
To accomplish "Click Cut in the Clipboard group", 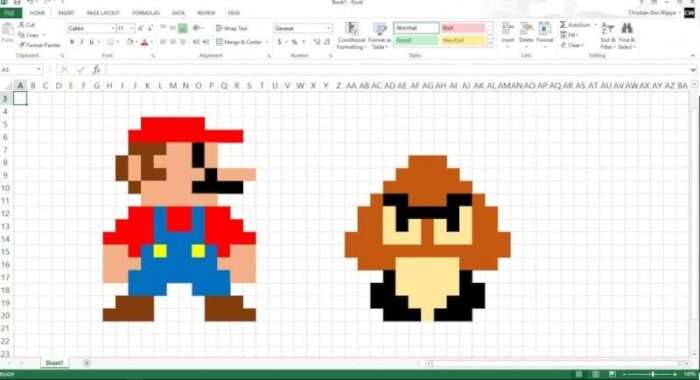I will [27, 25].
